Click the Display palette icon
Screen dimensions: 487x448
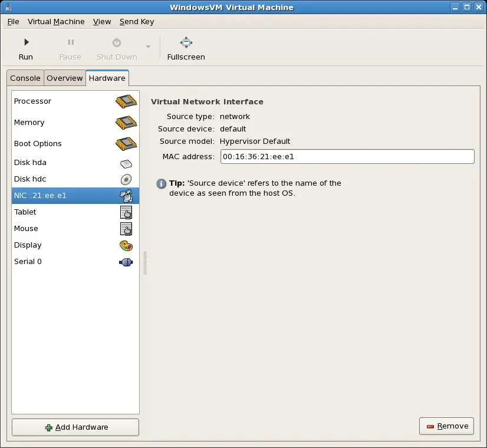coord(126,245)
